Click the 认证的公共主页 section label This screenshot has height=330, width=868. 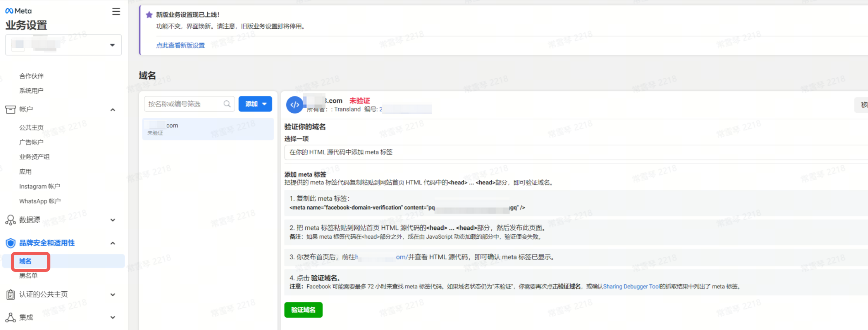[x=43, y=294]
